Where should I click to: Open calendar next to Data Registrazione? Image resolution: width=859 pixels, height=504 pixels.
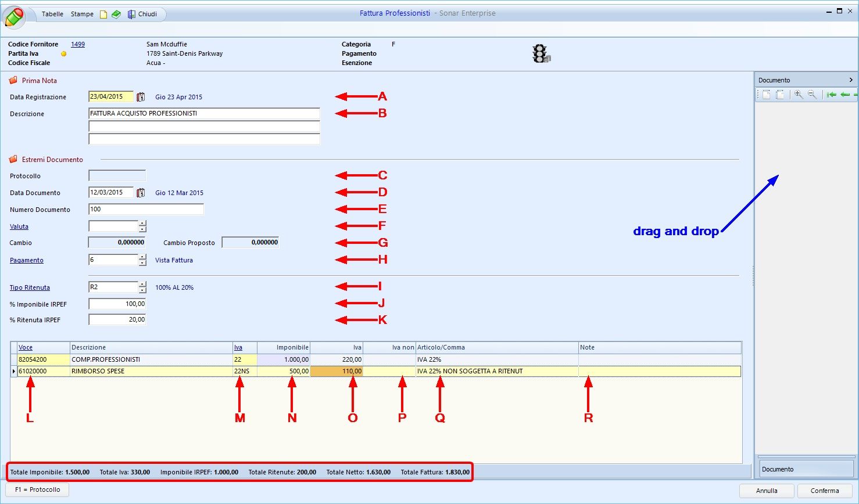click(141, 97)
